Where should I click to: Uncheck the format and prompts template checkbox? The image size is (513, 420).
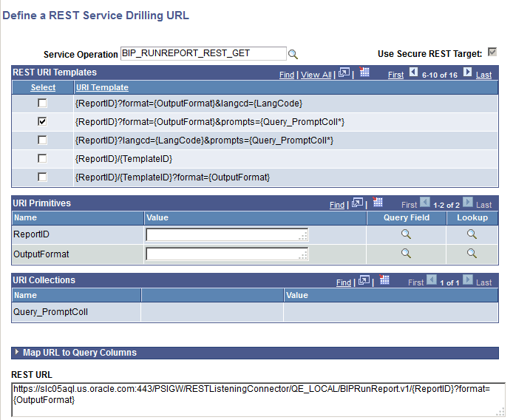point(42,121)
